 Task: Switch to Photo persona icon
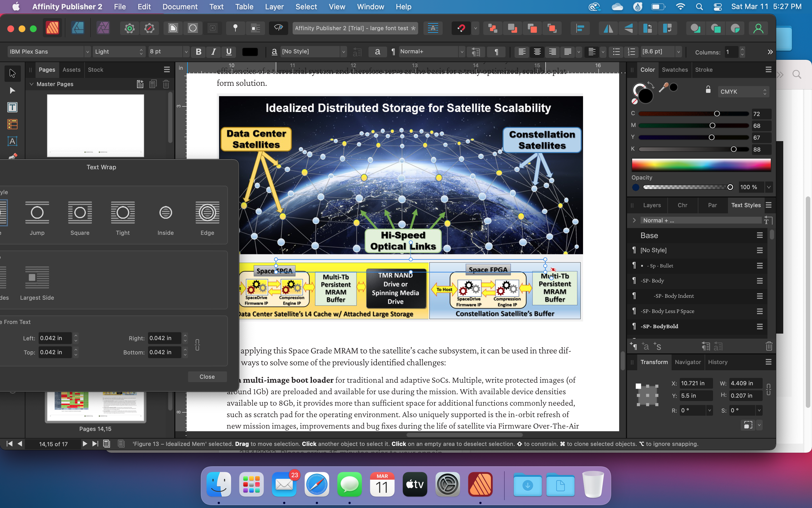pos(103,28)
